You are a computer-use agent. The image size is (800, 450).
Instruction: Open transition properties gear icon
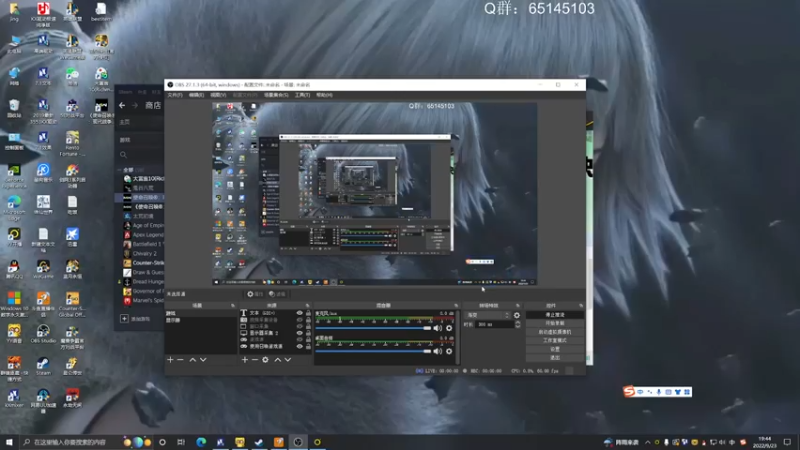click(517, 315)
